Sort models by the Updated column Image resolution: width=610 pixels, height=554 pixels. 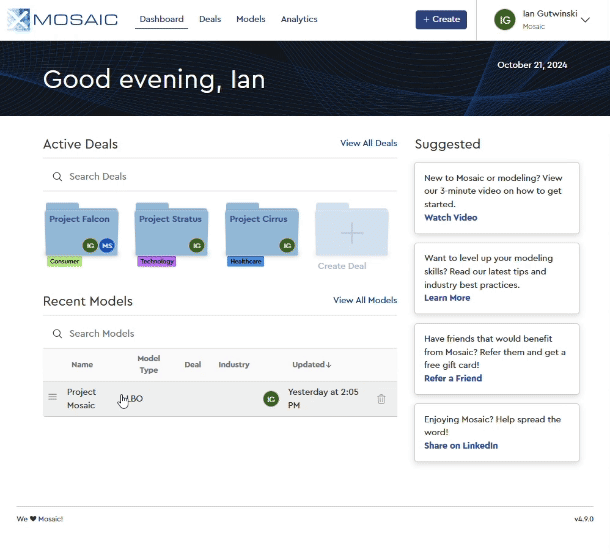pos(311,365)
